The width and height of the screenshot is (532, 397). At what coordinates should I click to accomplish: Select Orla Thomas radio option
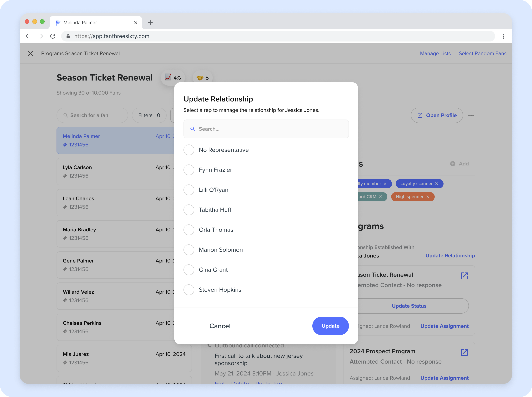click(189, 230)
